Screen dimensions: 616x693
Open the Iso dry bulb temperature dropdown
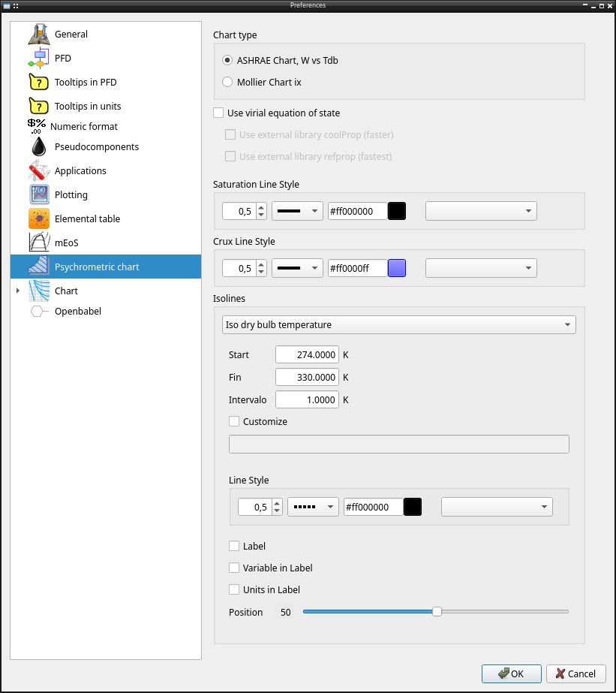pos(399,325)
